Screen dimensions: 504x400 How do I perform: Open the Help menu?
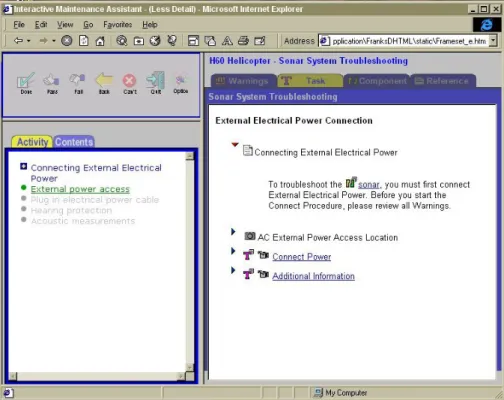[150, 25]
